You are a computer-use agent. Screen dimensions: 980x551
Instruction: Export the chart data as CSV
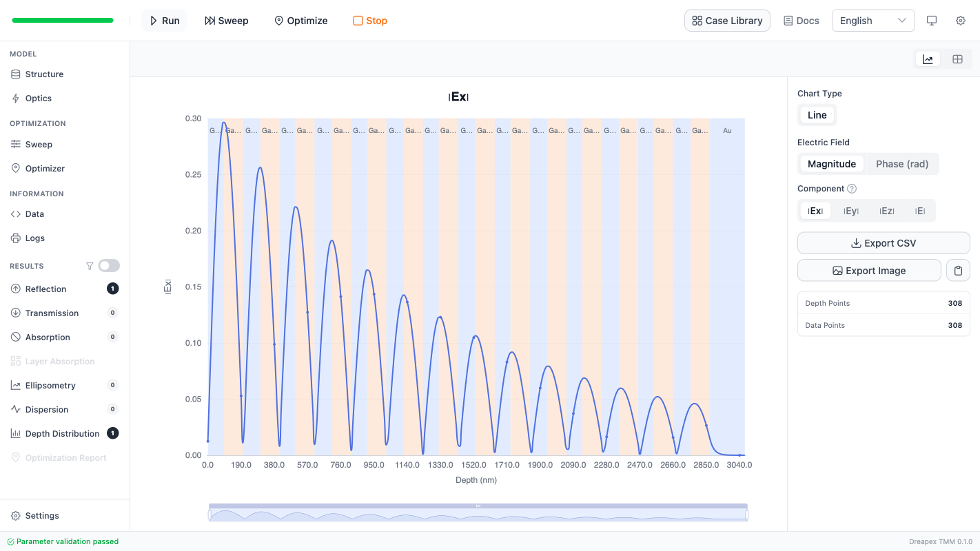pyautogui.click(x=883, y=242)
